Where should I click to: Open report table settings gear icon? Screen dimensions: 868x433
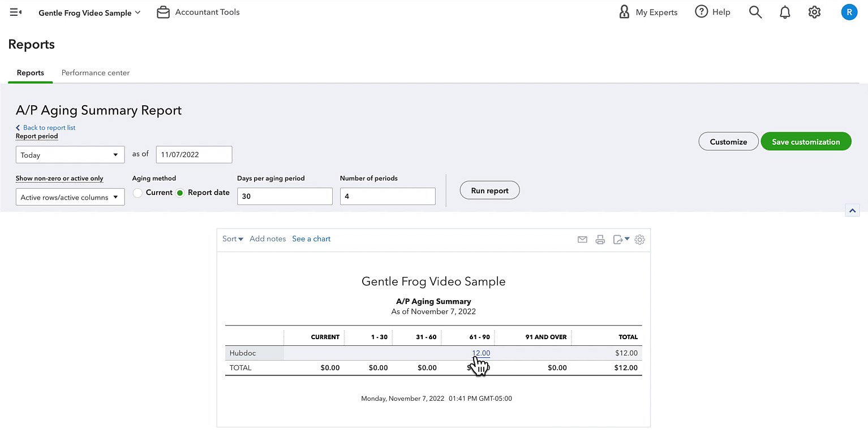click(640, 240)
